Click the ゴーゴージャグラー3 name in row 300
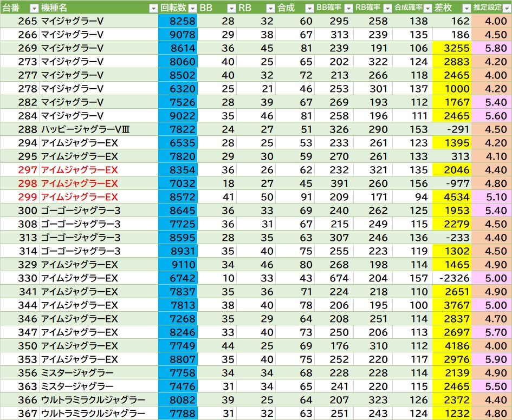Viewport: 512px width, 420px height. point(99,211)
